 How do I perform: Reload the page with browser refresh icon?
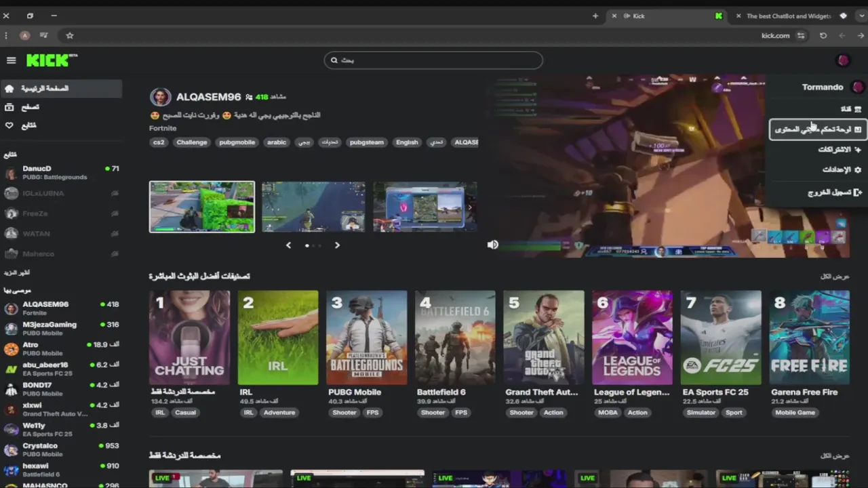tap(823, 35)
